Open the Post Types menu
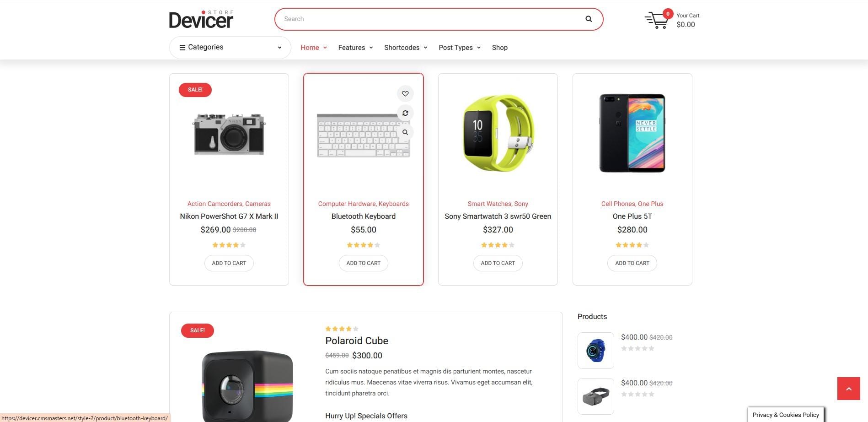This screenshot has width=868, height=422. [x=460, y=48]
